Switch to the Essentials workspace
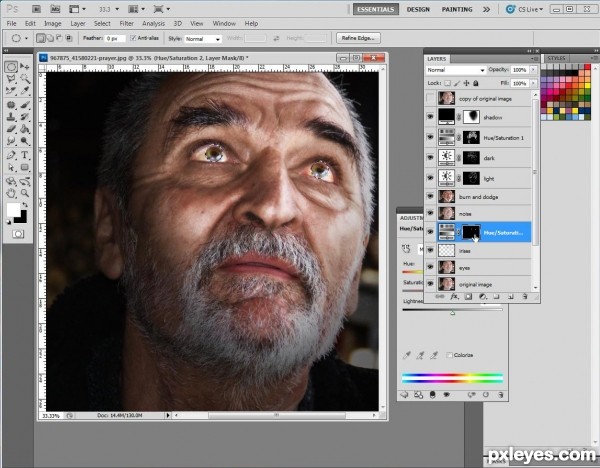The height and width of the screenshot is (468, 600). click(x=376, y=9)
